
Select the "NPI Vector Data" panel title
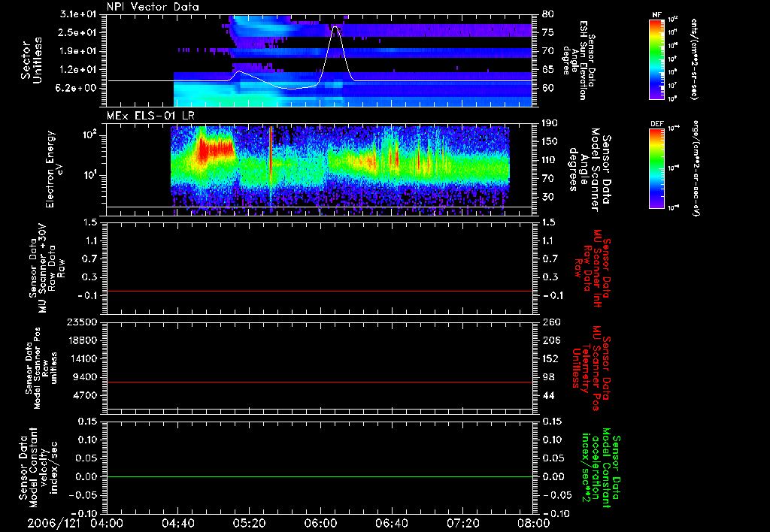[153, 7]
